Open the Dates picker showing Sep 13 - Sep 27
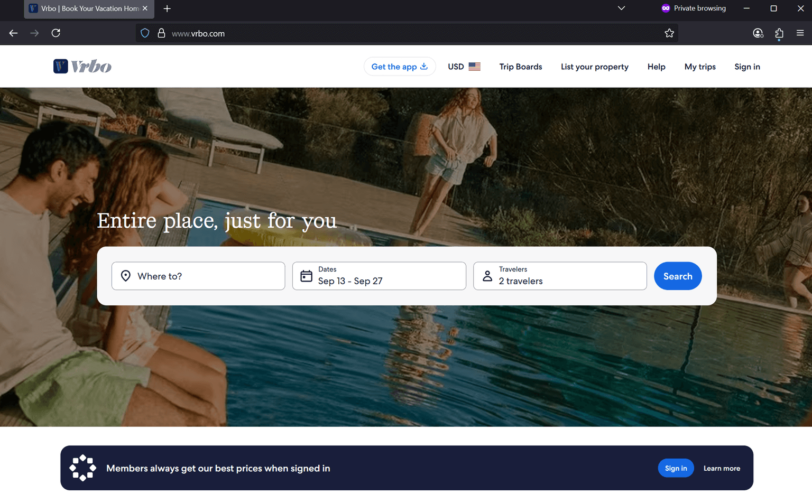This screenshot has width=812, height=504. pos(379,276)
